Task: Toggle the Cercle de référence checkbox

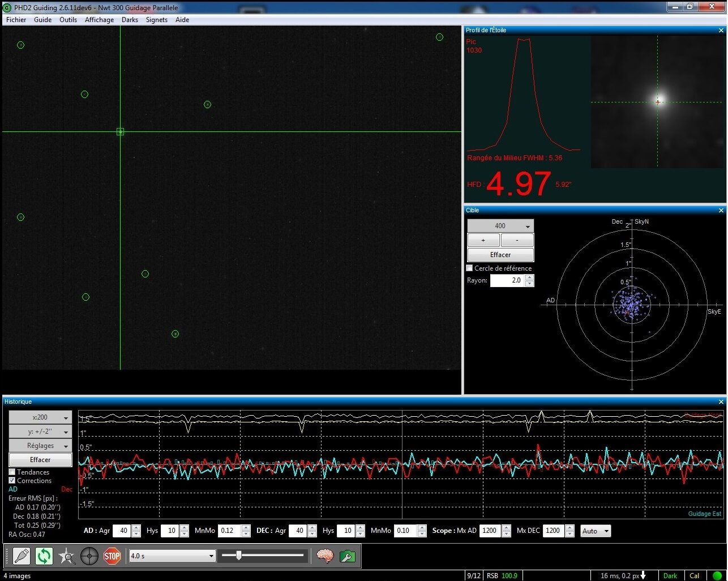Action: point(469,268)
